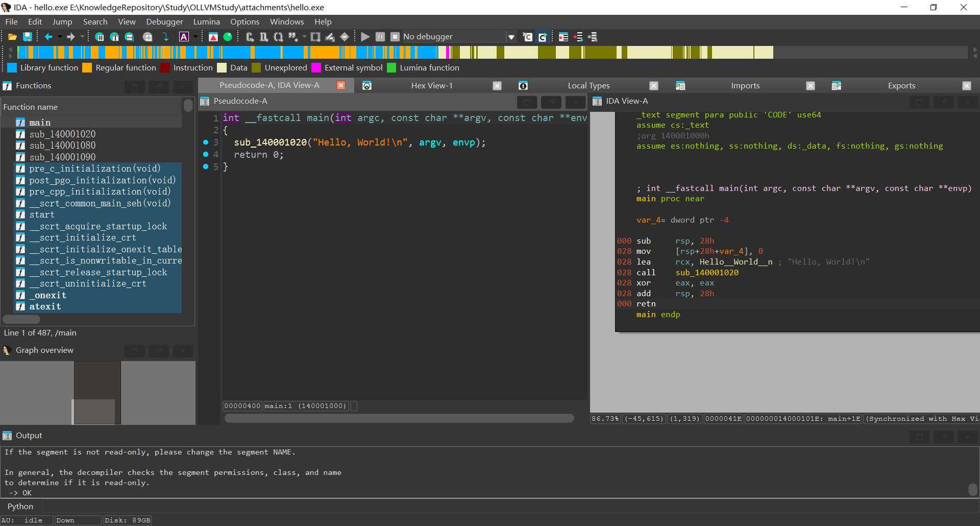Click the save database floppy icon
The height and width of the screenshot is (526, 980).
tap(28, 37)
